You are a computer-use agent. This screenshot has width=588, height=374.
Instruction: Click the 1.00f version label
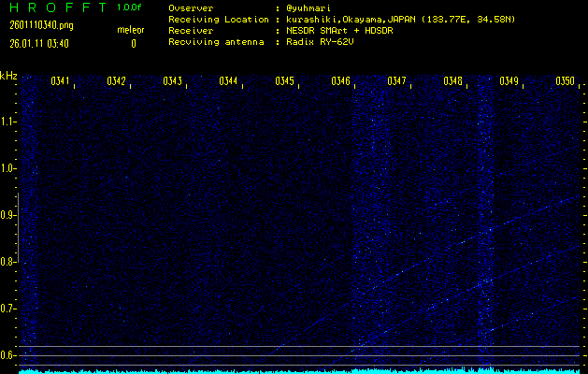tap(131, 7)
